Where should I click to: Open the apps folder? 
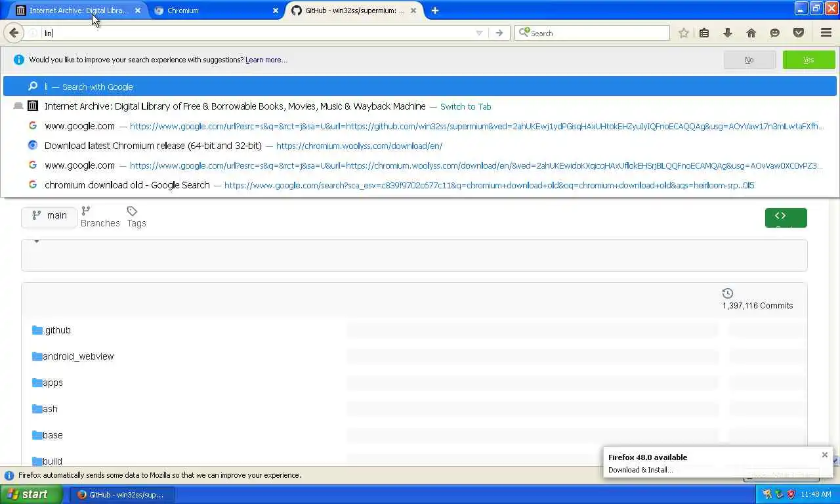tap(52, 383)
